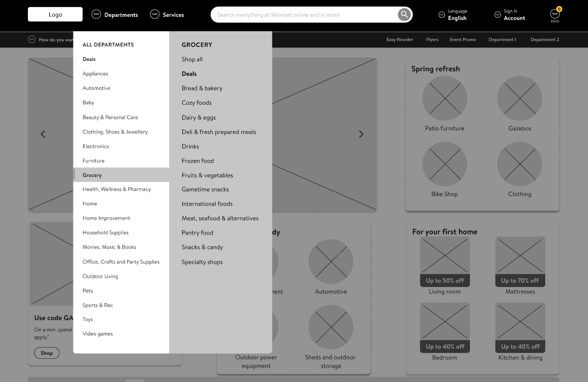Select Clothing, Shoes & Jewellery
This screenshot has width=588, height=382.
point(115,132)
